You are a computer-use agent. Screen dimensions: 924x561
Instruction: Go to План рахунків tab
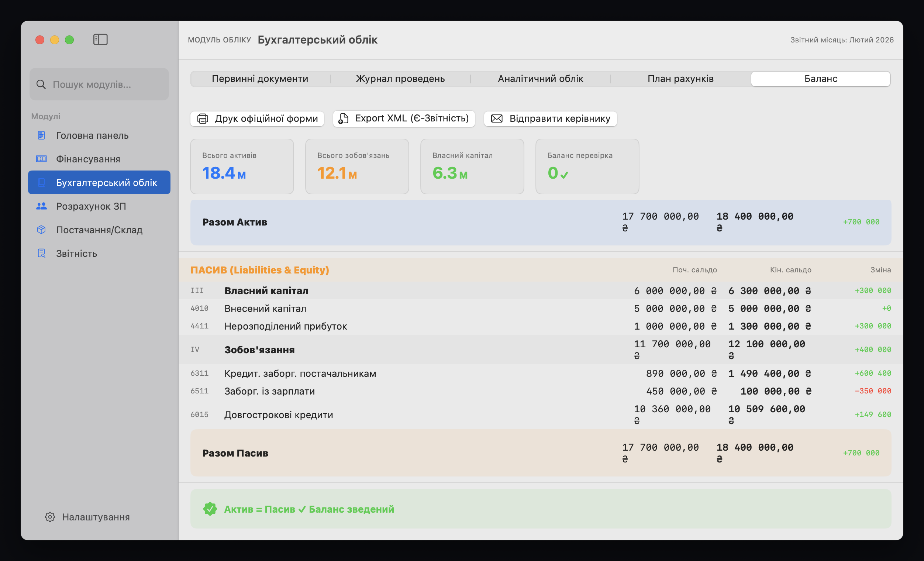680,79
